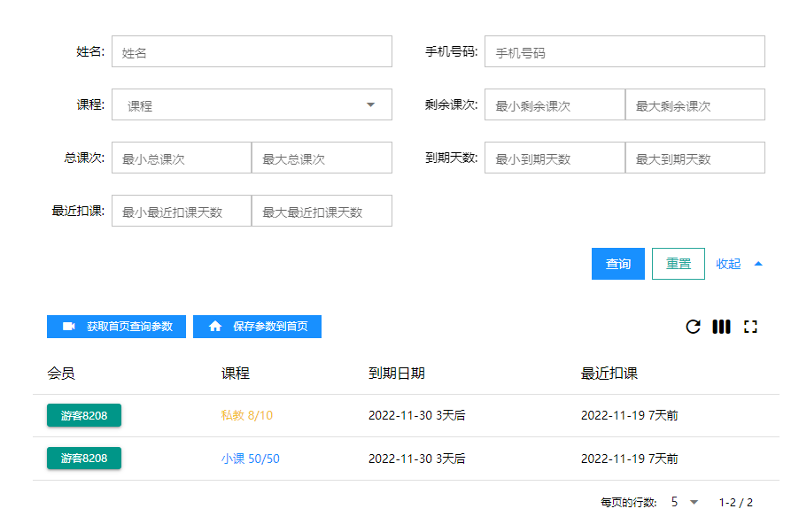The image size is (799, 532).
Task: Click the refresh table icon
Action: point(693,327)
